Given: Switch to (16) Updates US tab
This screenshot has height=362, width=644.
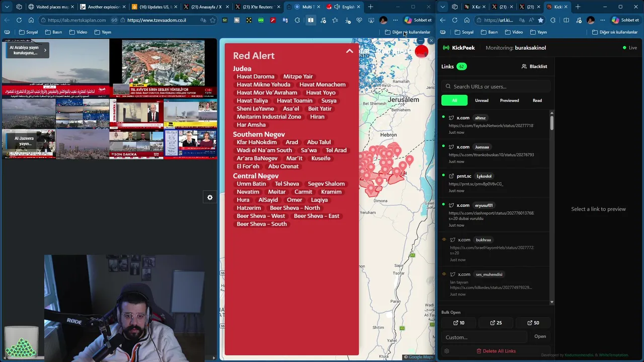Looking at the screenshot, I should 155,7.
